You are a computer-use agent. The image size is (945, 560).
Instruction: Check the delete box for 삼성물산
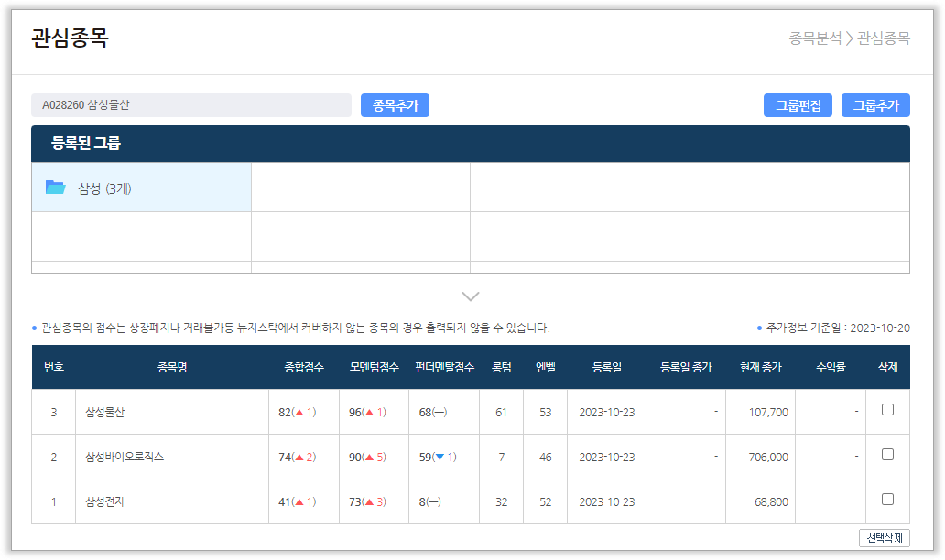coord(887,411)
